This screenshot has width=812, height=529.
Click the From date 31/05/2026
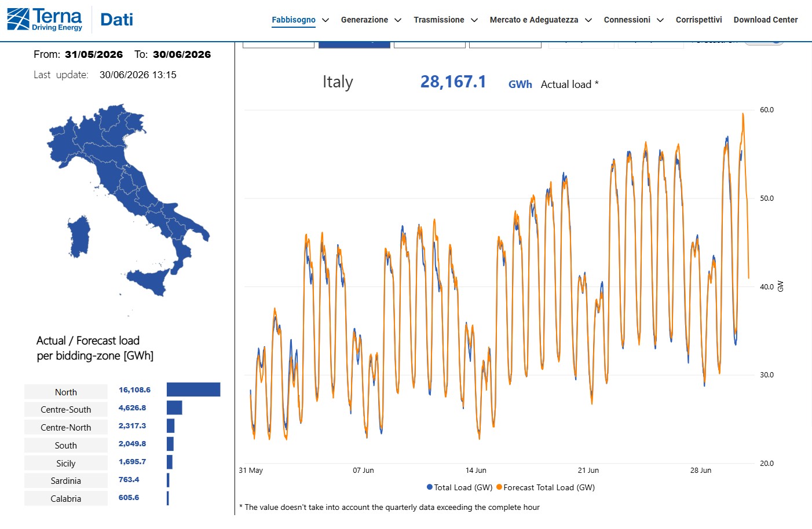coord(94,54)
